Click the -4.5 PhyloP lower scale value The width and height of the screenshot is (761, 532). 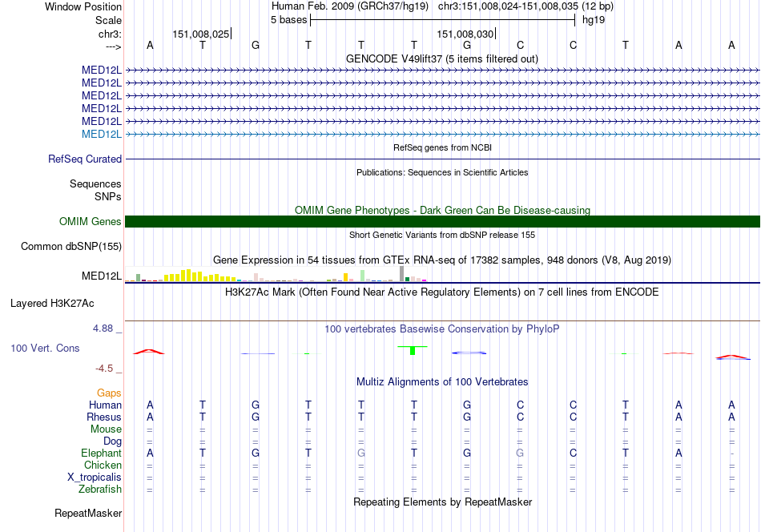click(x=104, y=369)
